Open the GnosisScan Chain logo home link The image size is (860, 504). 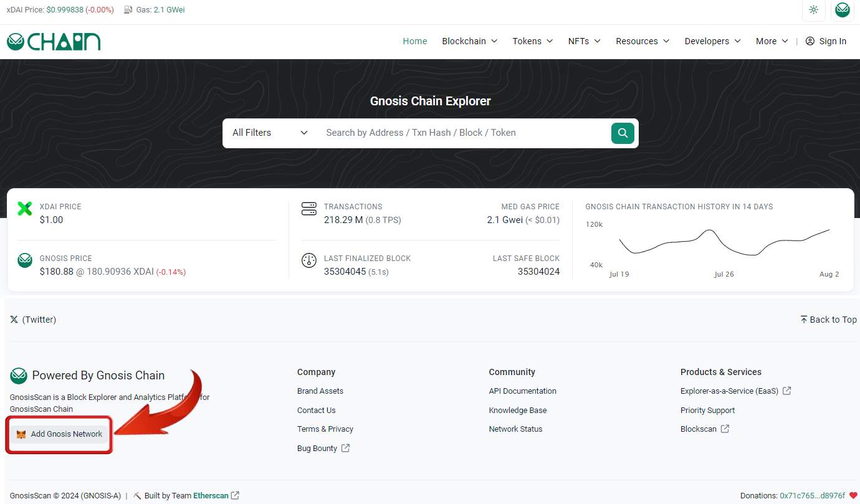54,42
